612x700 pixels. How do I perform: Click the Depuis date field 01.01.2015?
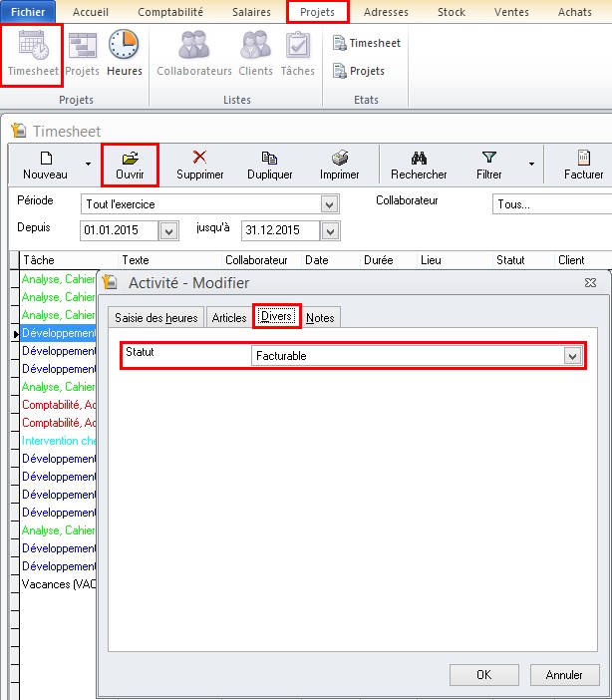point(120,230)
